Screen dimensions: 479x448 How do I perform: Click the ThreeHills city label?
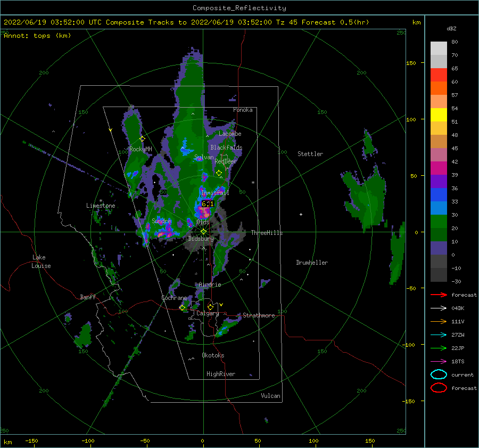(267, 233)
